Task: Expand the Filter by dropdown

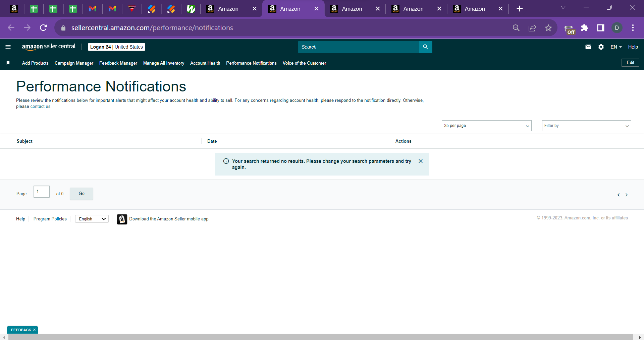Action: pos(586,126)
